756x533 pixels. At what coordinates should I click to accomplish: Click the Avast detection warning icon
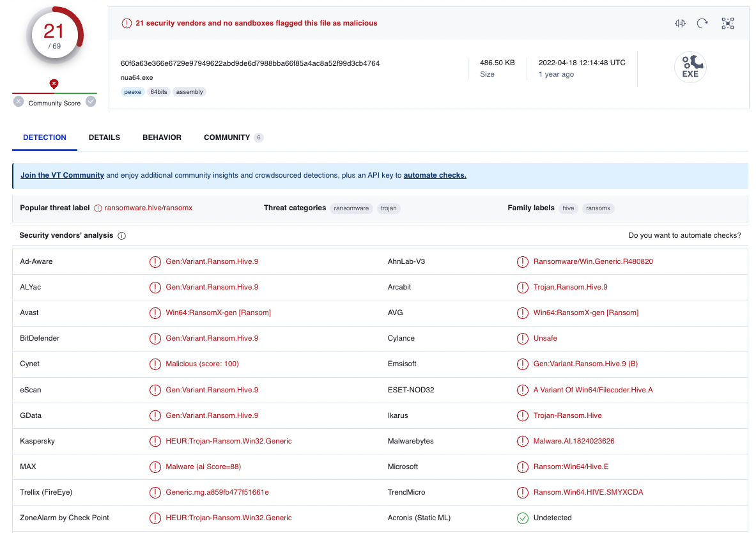pyautogui.click(x=155, y=313)
